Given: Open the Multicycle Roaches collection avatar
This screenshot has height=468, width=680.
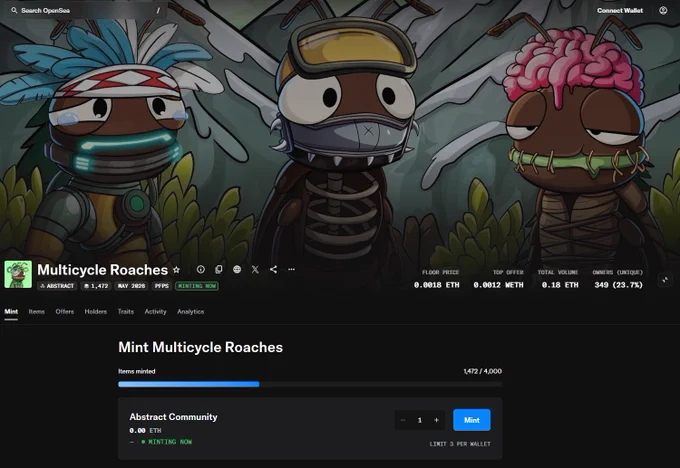Looking at the screenshot, I should point(18,274).
